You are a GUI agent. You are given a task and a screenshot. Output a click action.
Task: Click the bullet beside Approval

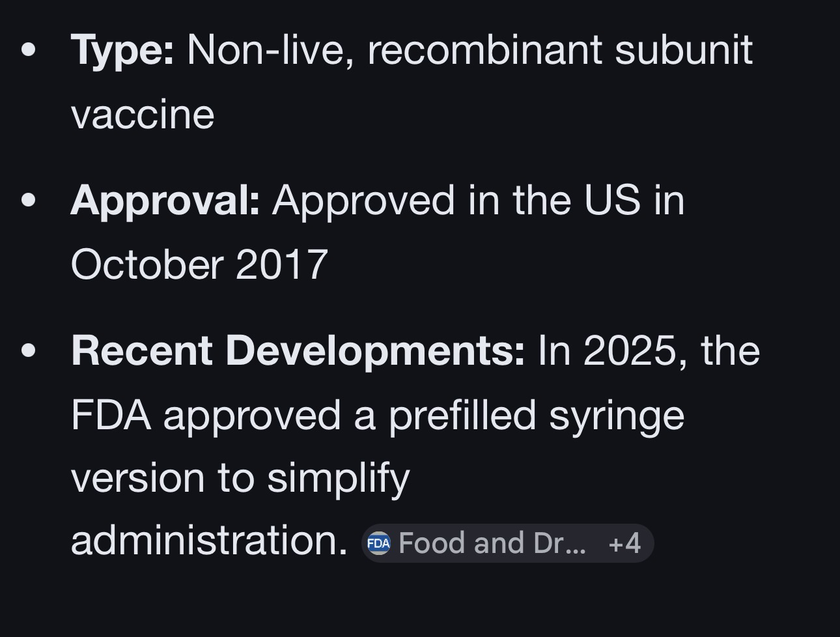pos(29,199)
